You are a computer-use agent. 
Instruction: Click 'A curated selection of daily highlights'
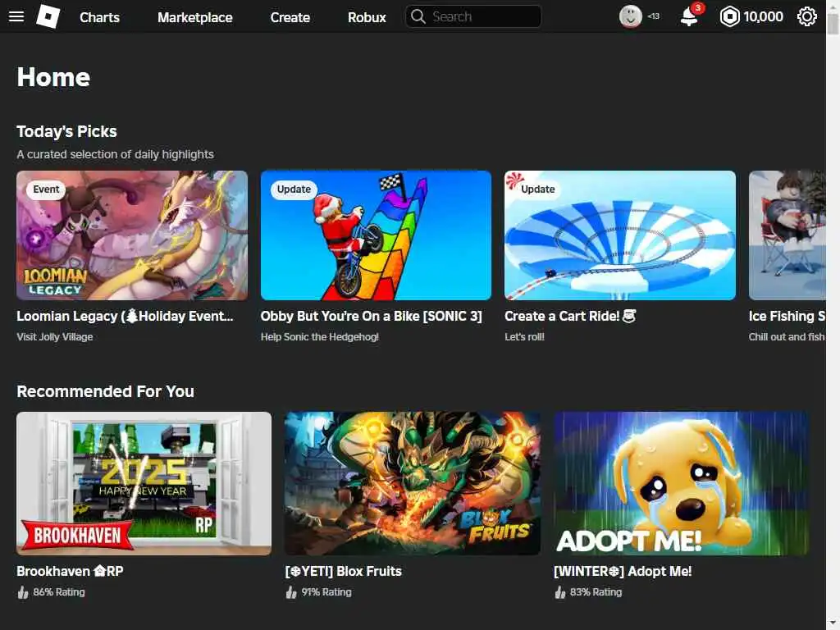click(x=115, y=154)
